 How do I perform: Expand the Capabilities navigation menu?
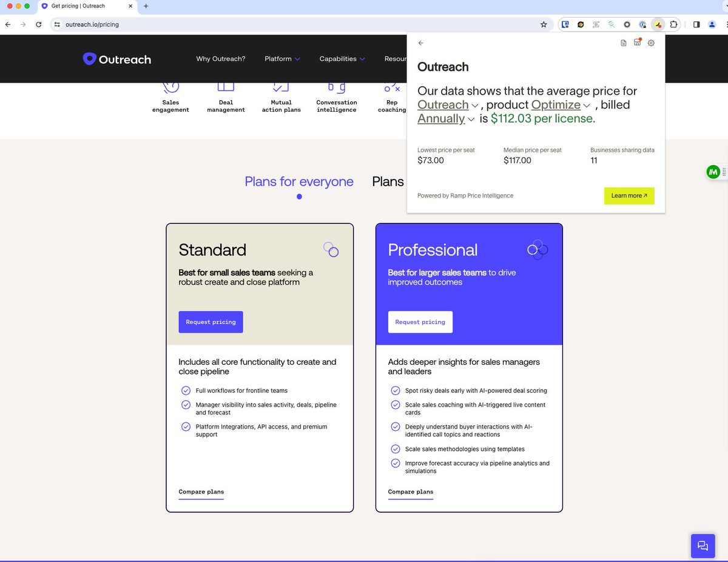pyautogui.click(x=342, y=59)
